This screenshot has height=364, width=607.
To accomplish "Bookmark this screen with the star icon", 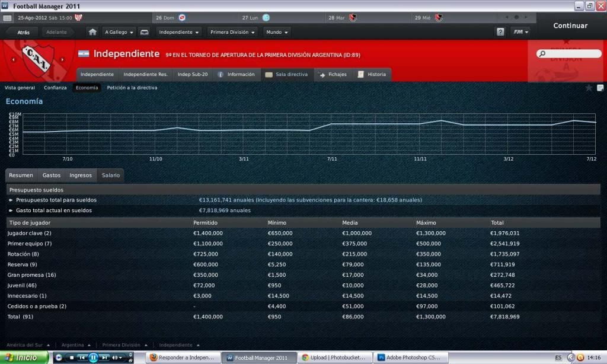I will [589, 88].
